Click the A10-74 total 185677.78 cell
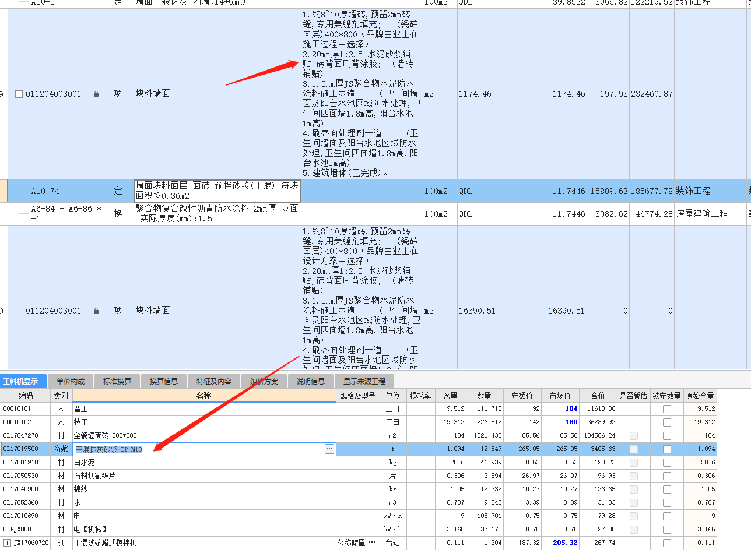The height and width of the screenshot is (560, 751). (x=652, y=191)
